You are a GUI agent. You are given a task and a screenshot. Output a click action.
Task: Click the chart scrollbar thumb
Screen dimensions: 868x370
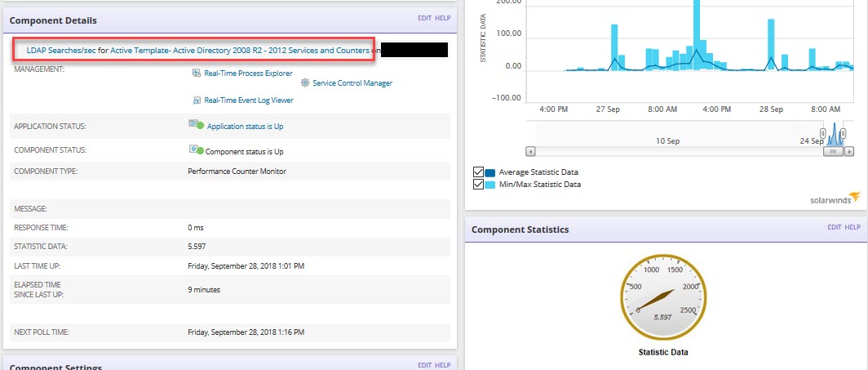(x=833, y=151)
